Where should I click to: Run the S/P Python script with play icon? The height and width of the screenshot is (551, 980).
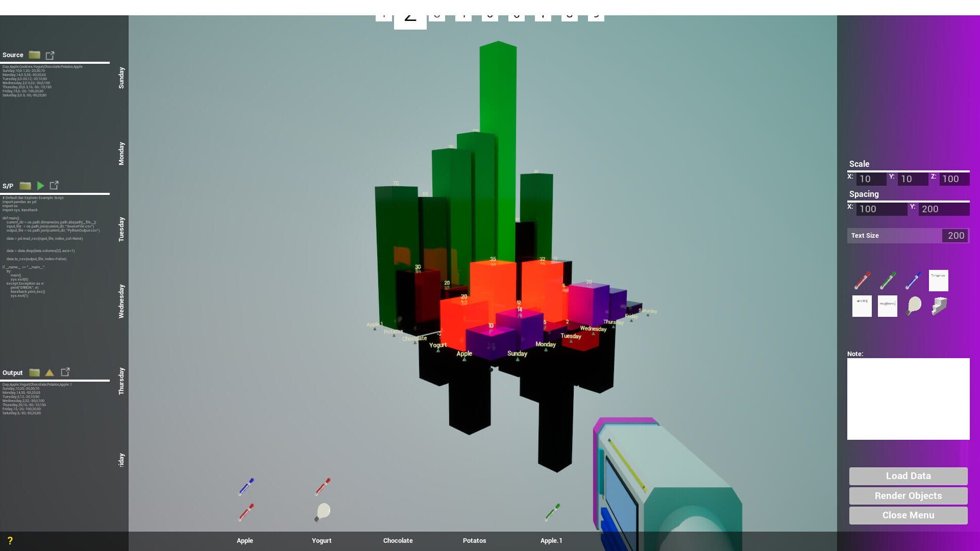(x=41, y=186)
